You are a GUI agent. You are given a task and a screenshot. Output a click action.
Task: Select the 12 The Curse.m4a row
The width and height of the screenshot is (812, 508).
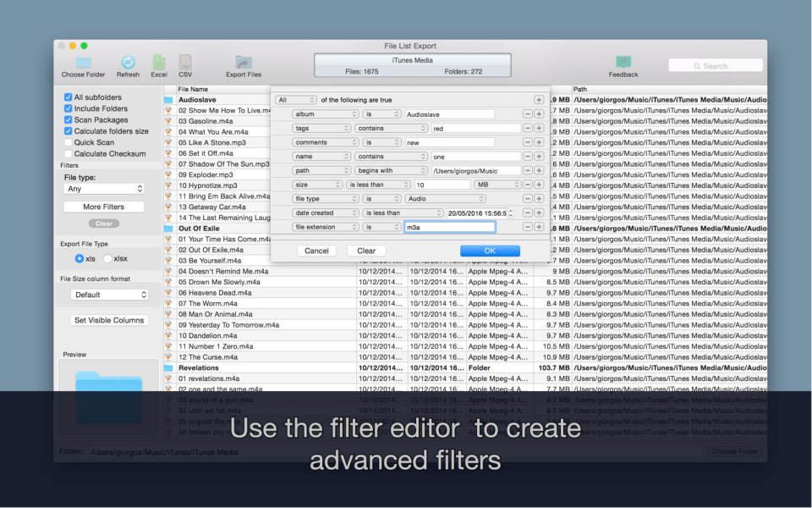click(x=465, y=357)
